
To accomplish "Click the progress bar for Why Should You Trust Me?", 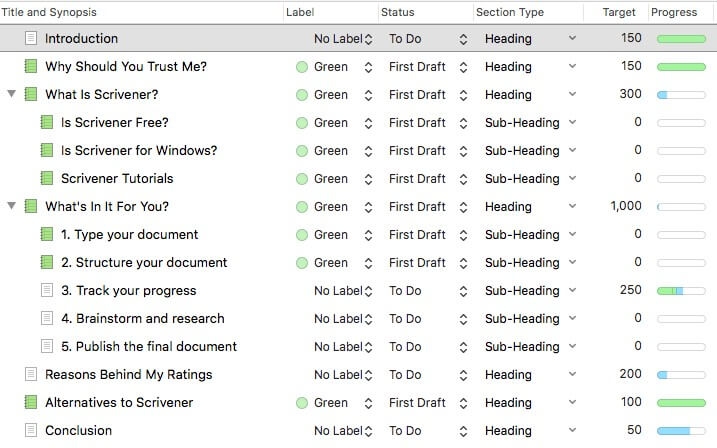I will pos(681,67).
